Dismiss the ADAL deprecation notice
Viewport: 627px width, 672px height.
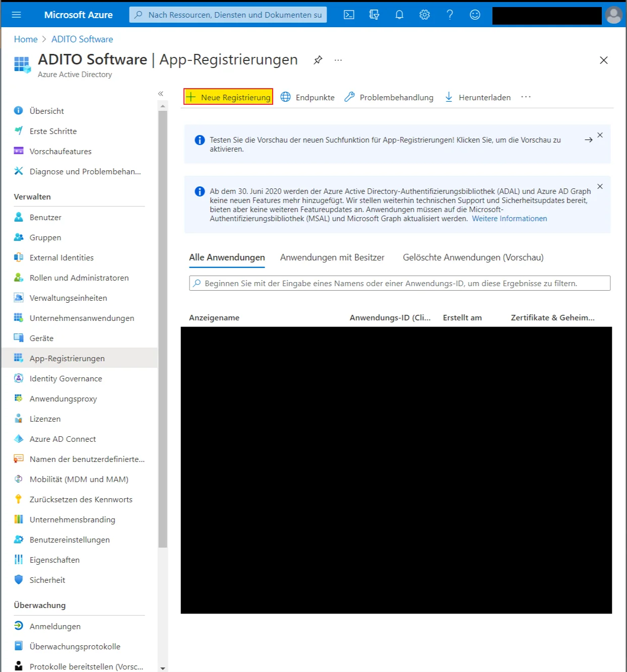coord(600,186)
